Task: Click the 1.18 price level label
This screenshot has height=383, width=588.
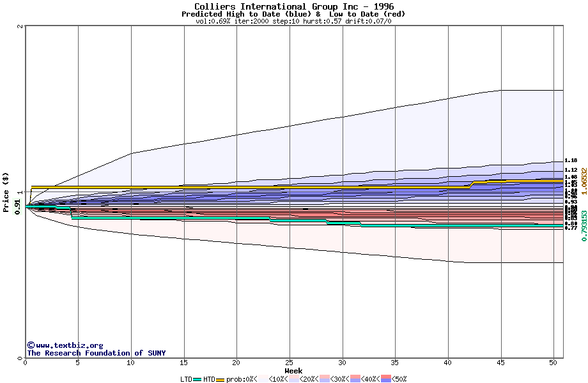Action: click(571, 160)
